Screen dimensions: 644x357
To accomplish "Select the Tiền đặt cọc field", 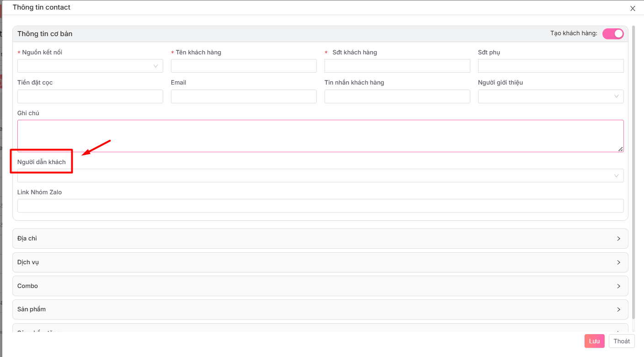I will pyautogui.click(x=90, y=96).
